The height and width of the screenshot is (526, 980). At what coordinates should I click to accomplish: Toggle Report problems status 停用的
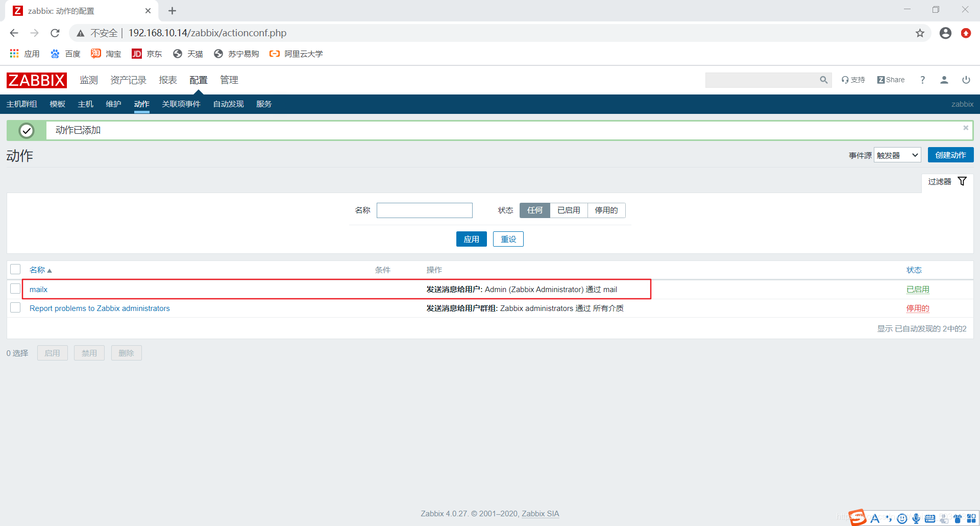click(x=918, y=308)
